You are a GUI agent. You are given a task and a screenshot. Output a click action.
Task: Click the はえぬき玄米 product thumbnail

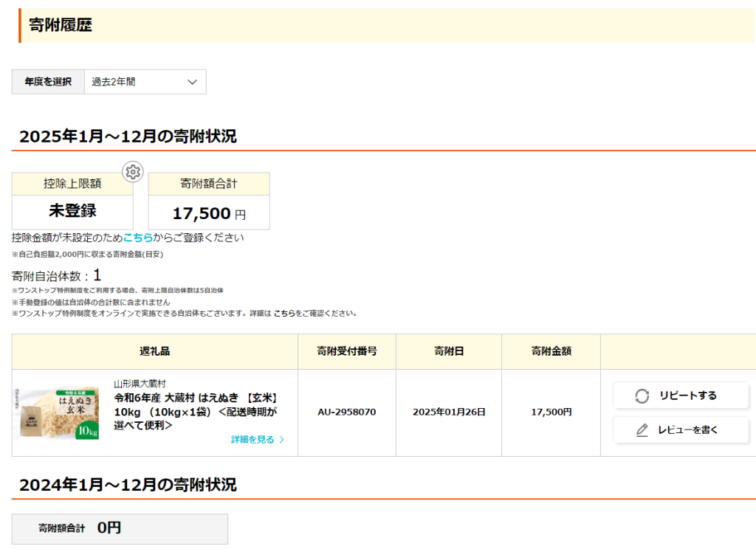[57, 412]
